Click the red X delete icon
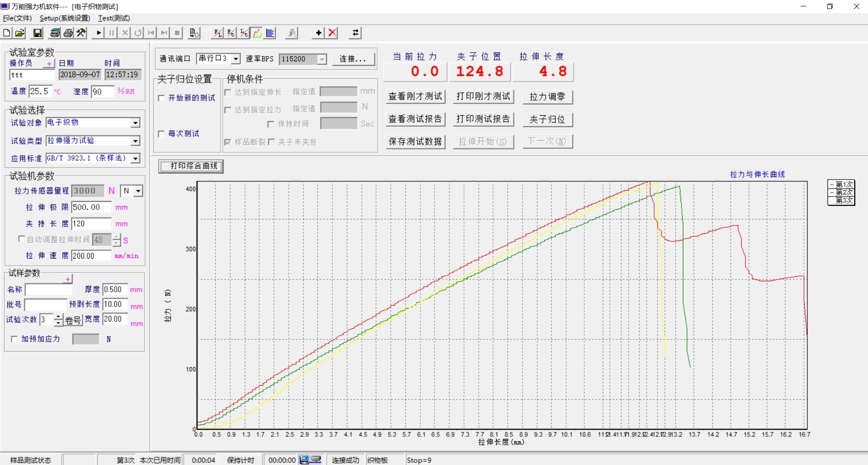This screenshot has height=465, width=868. click(333, 33)
